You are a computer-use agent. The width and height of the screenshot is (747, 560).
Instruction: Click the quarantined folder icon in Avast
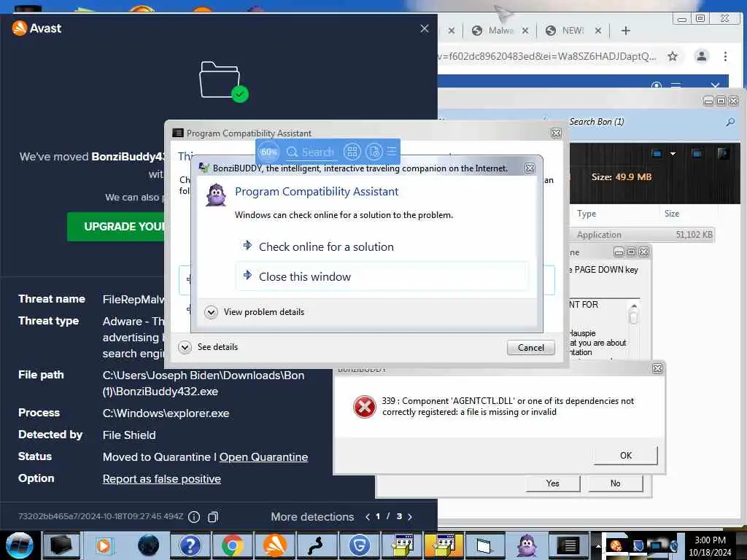pos(223,82)
